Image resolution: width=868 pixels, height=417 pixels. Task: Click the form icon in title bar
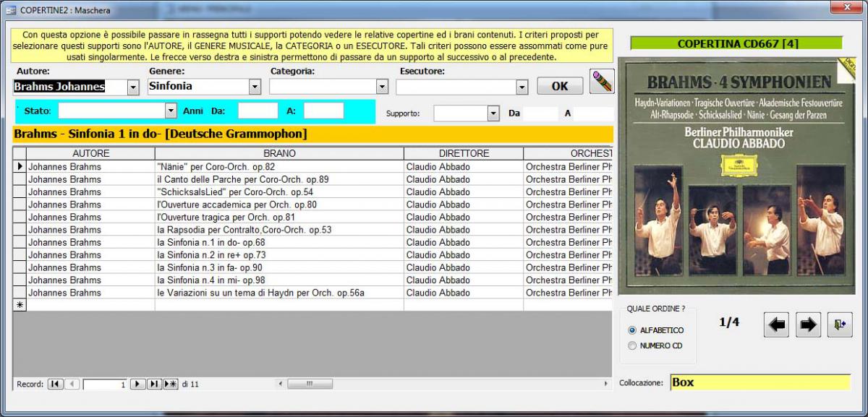pos(11,9)
